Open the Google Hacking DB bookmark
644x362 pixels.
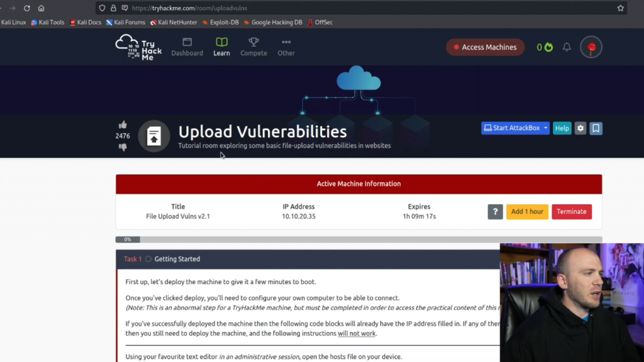tap(273, 22)
